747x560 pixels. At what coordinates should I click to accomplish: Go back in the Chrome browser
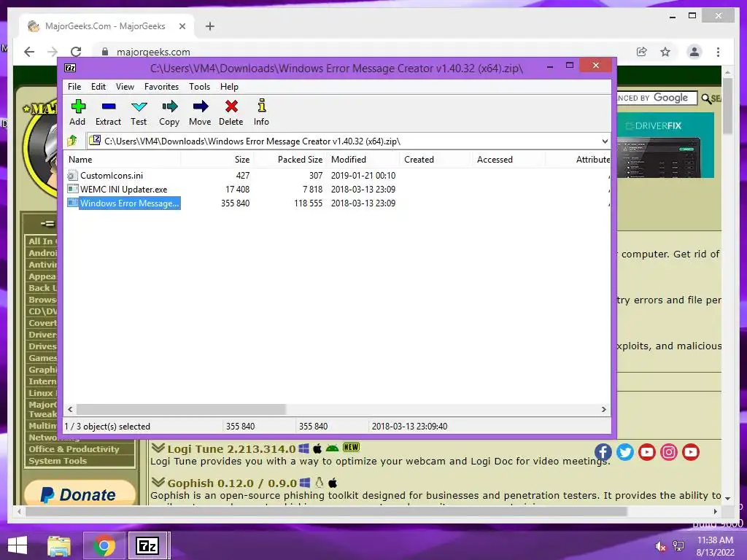click(x=29, y=52)
